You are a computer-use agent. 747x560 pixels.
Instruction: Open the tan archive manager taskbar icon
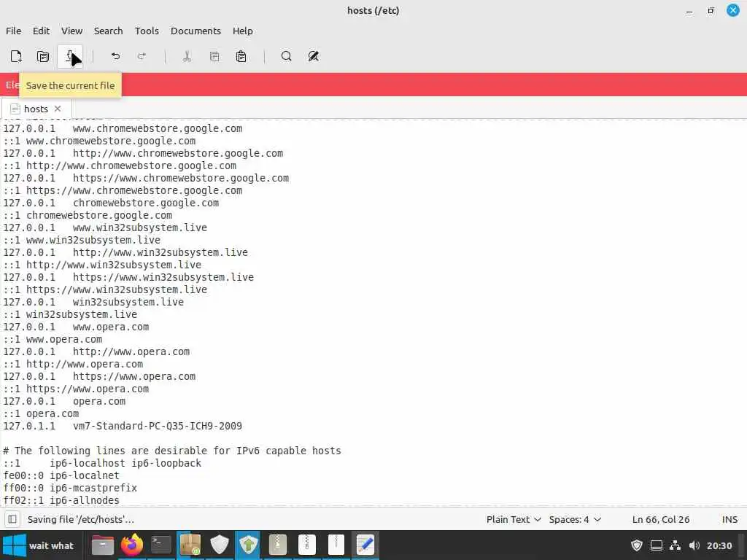click(278, 545)
